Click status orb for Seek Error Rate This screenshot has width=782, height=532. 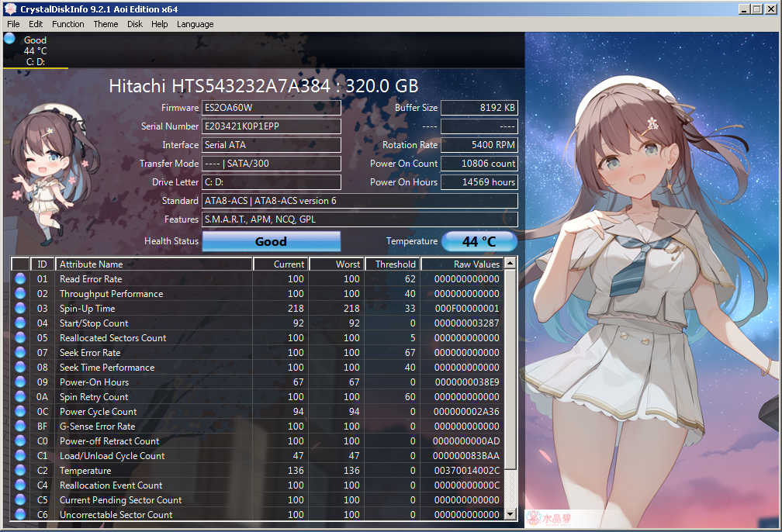tap(20, 353)
